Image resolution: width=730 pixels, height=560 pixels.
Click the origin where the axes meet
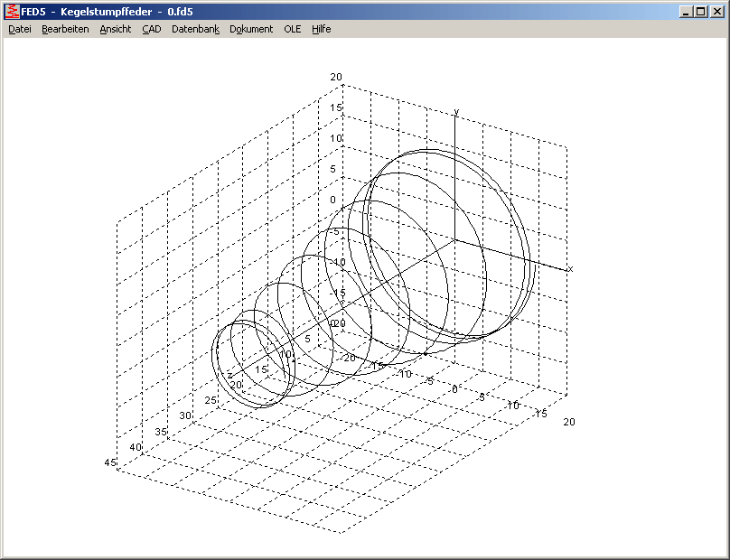tap(454, 240)
